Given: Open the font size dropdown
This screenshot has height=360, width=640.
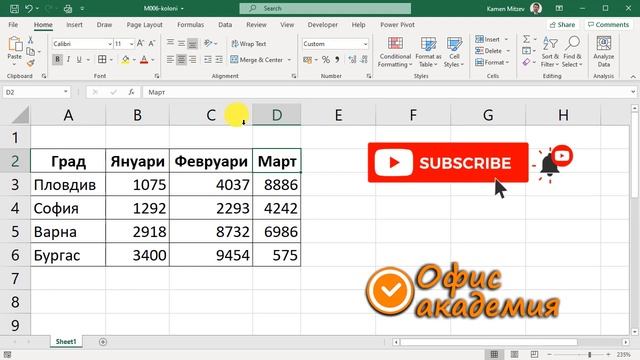Looking at the screenshot, I should pos(131,44).
